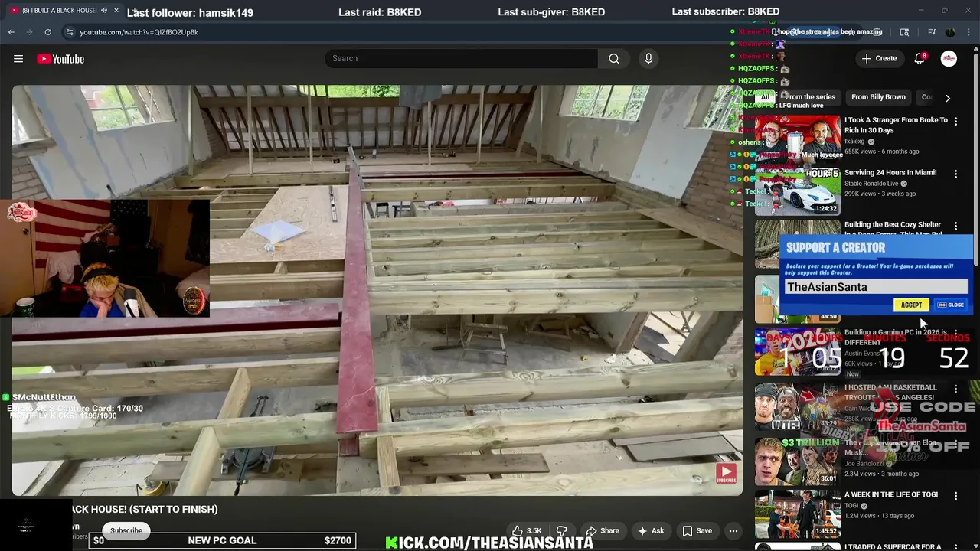Click the Ask button
Screen dimensions: 980x551
[x=650, y=530]
